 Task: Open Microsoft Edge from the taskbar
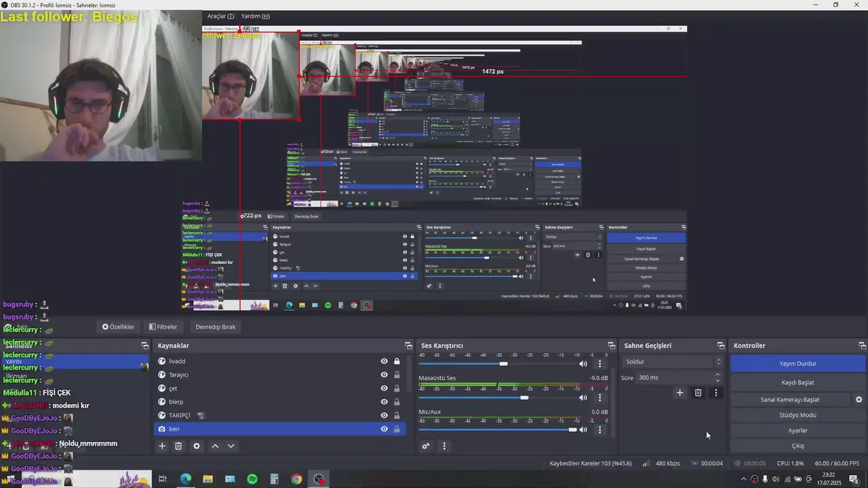coord(185,479)
